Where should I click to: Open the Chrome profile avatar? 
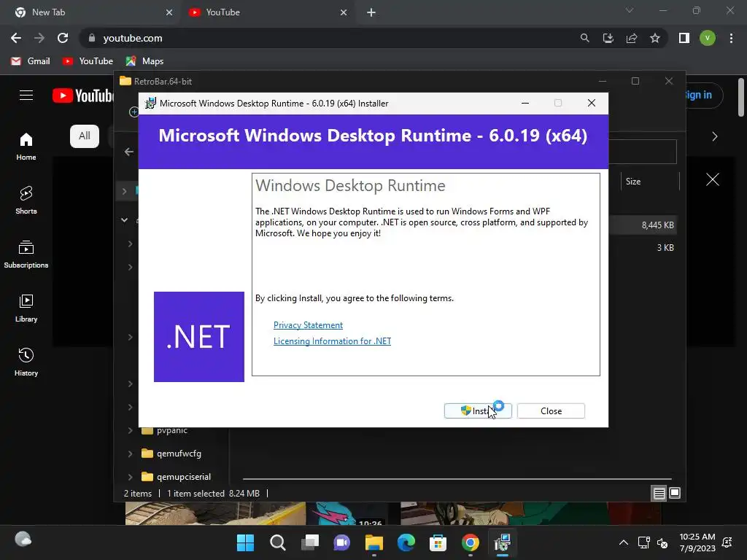pyautogui.click(x=708, y=38)
